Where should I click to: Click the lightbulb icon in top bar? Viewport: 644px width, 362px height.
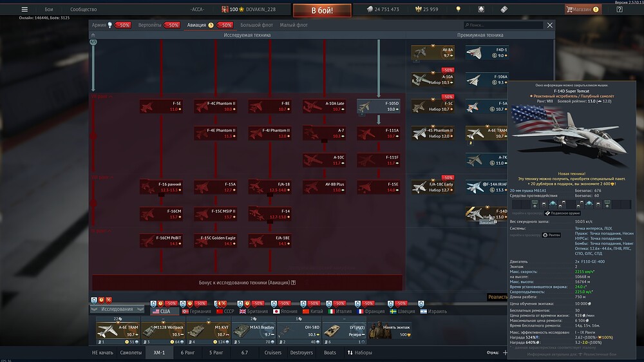point(459,9)
